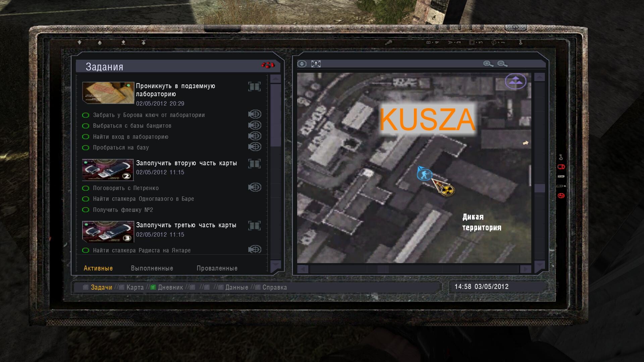Show 'Выбраться с базы бандитов' target on map
This screenshot has width=644, height=362.
tap(255, 125)
